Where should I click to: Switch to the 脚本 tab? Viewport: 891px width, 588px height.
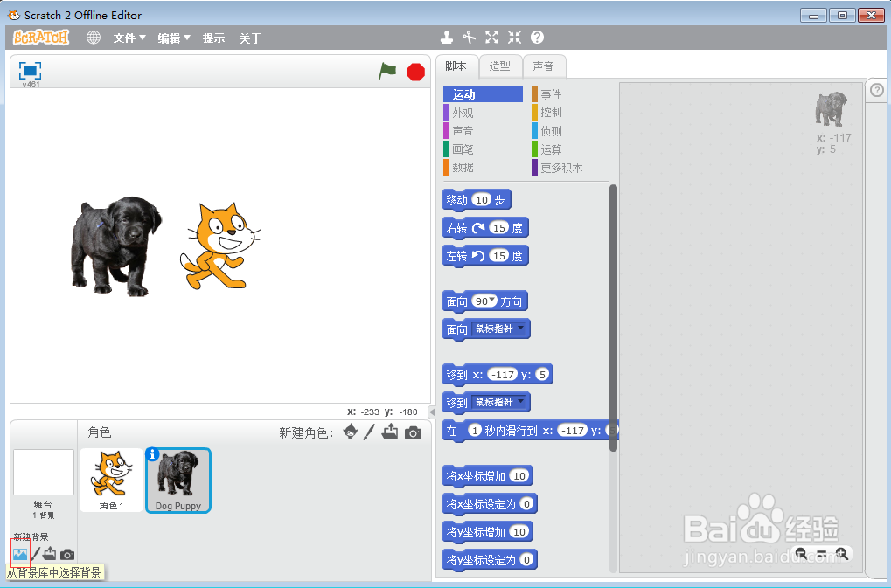(456, 66)
